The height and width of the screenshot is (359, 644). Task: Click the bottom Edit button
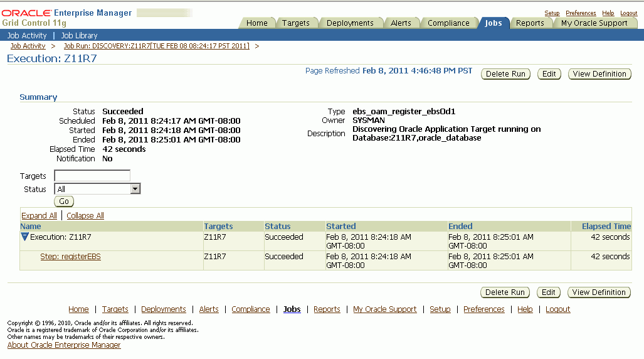point(548,292)
